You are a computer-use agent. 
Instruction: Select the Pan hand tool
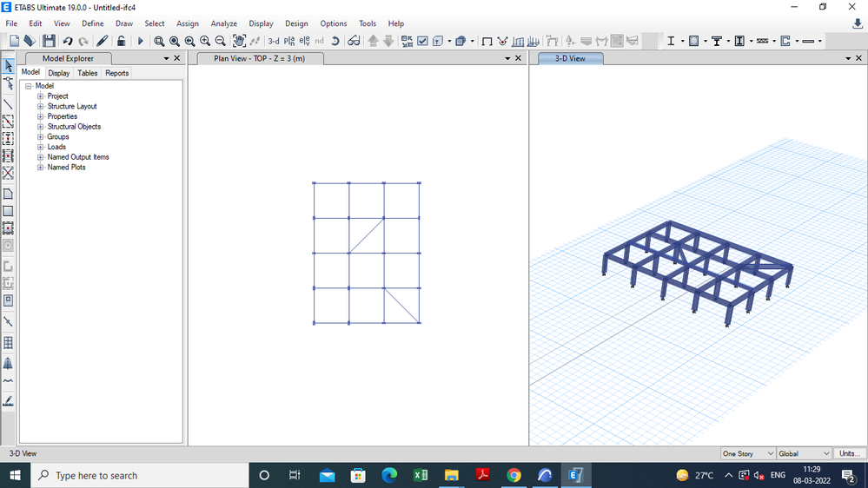coord(239,41)
